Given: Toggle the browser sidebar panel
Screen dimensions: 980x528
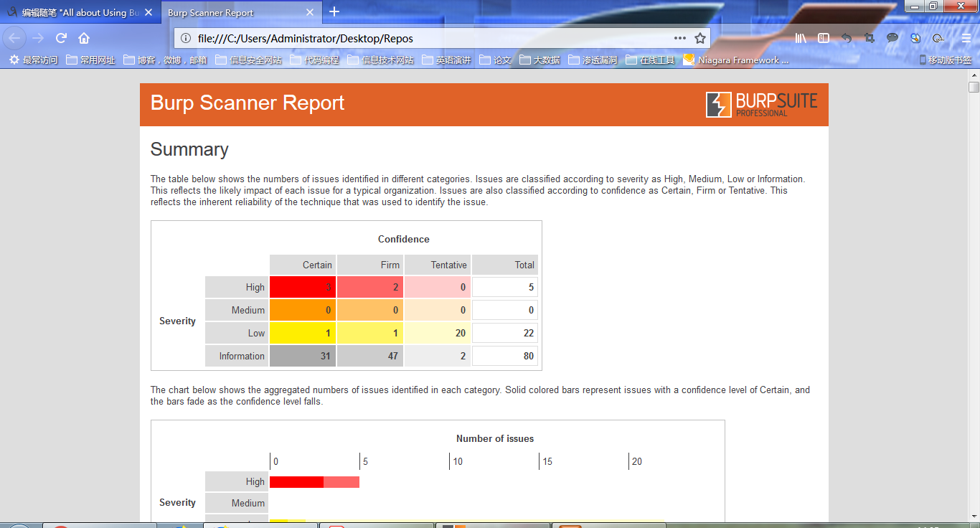Looking at the screenshot, I should tap(824, 38).
